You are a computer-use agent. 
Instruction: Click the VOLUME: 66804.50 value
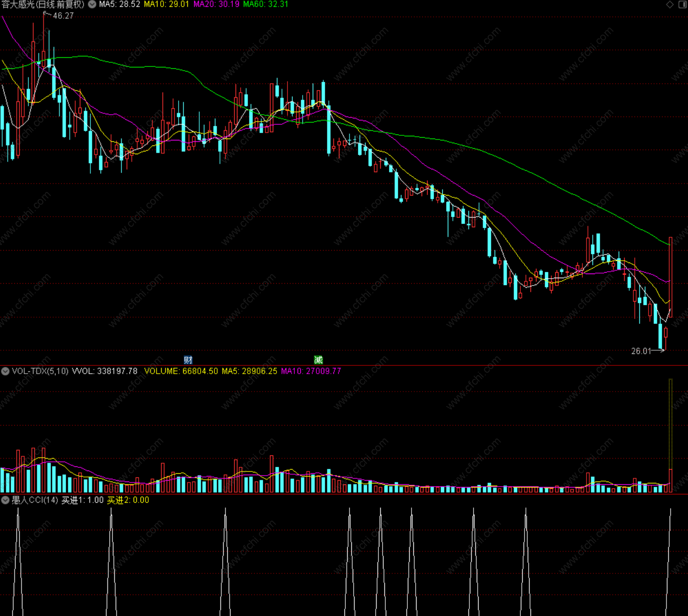click(181, 371)
